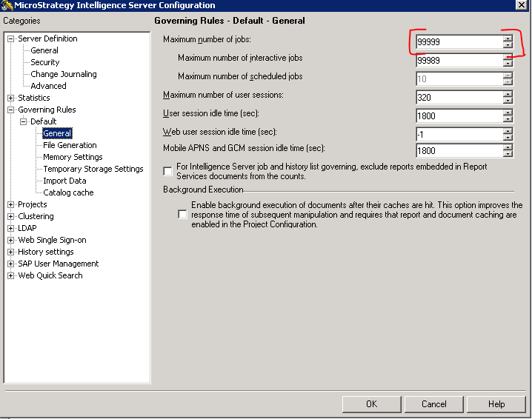
Task: Open File Generation settings
Action: (x=70, y=145)
